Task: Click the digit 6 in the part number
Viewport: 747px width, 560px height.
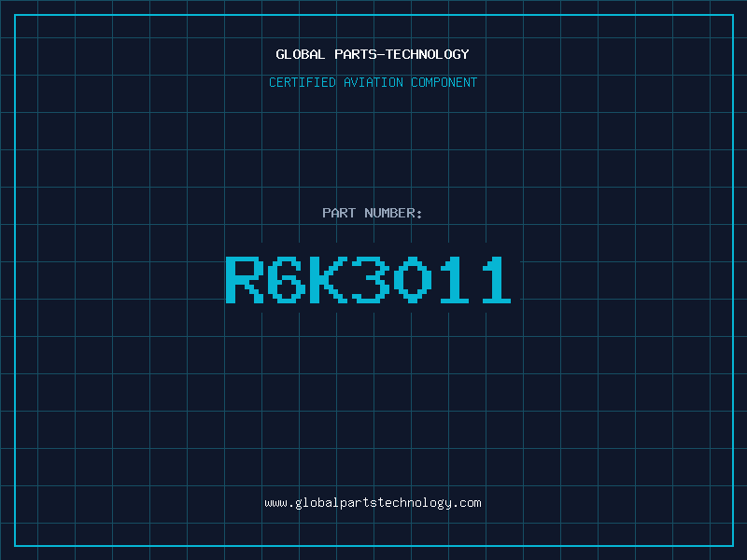Action: click(x=286, y=280)
